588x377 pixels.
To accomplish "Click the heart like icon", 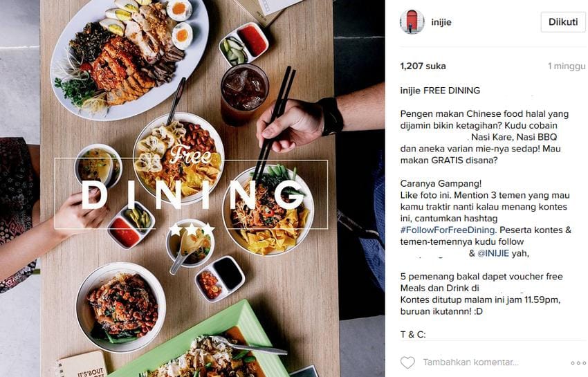I will [407, 362].
